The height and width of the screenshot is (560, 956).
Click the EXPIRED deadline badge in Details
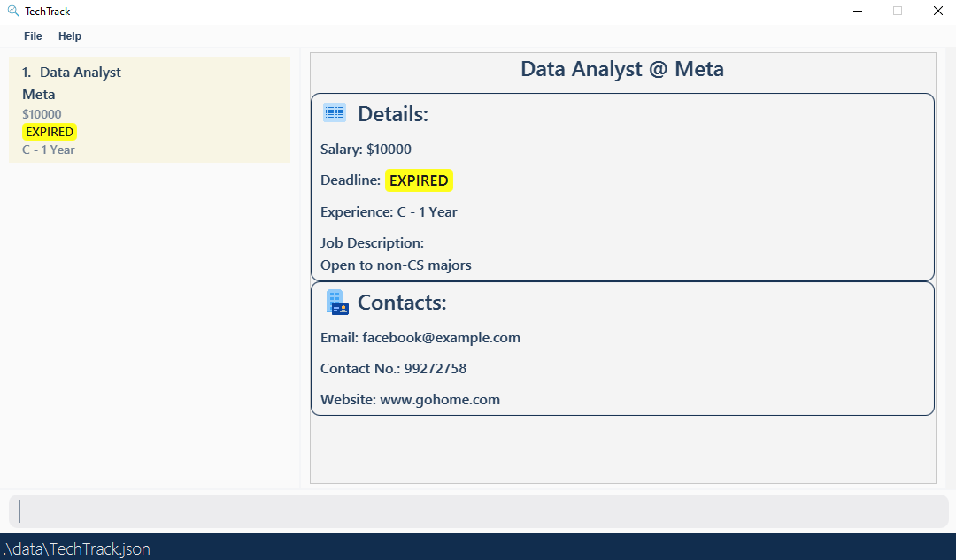coord(419,180)
